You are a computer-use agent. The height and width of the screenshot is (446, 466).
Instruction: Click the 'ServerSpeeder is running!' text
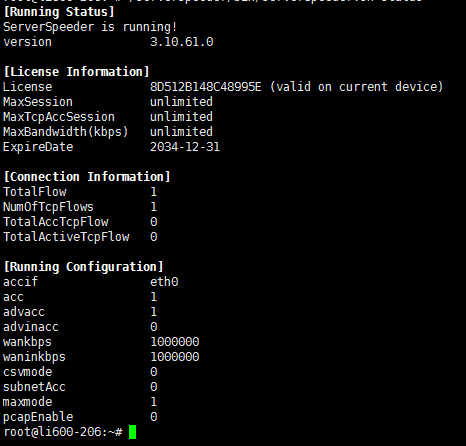pyautogui.click(x=90, y=27)
